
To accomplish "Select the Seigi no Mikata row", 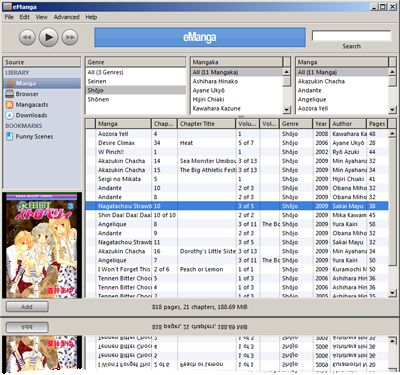I will (x=237, y=179).
